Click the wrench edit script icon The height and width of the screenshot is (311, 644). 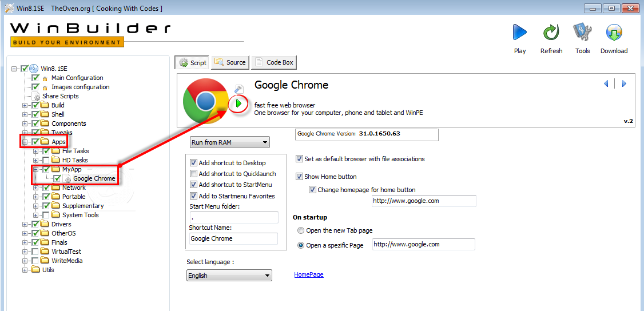coord(239,89)
